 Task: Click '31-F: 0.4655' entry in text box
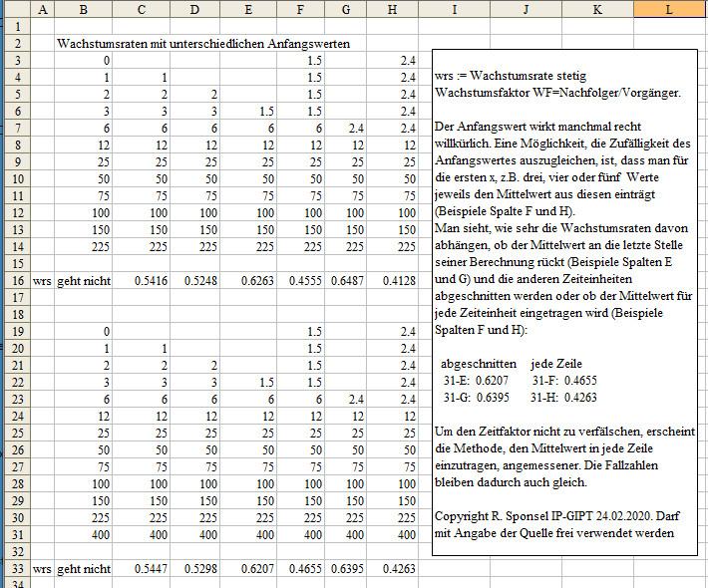coord(564,381)
